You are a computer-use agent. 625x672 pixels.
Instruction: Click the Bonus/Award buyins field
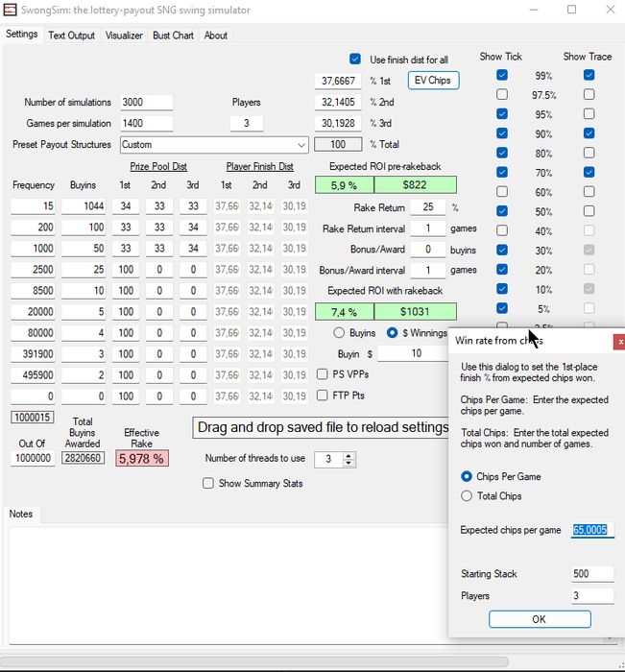click(x=428, y=250)
